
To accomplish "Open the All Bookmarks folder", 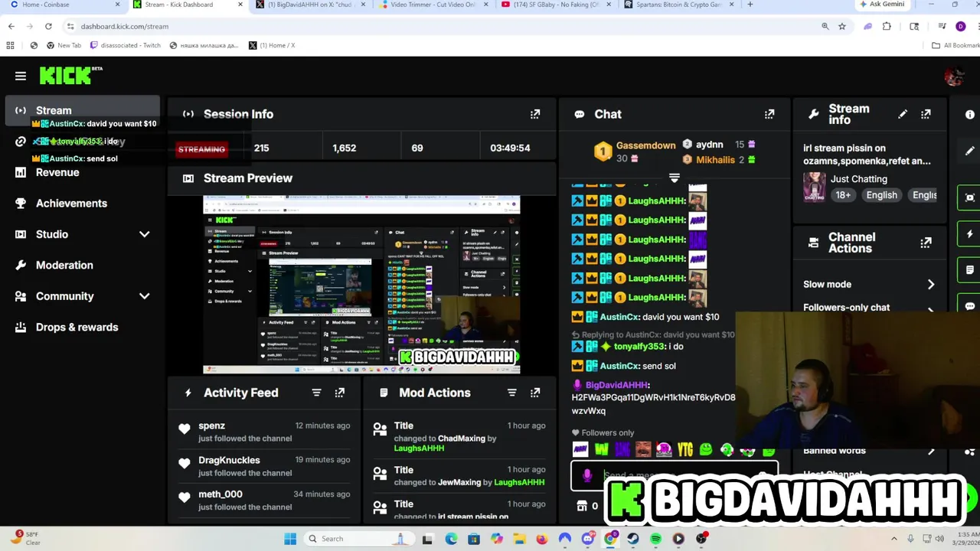I will pyautogui.click(x=955, y=45).
